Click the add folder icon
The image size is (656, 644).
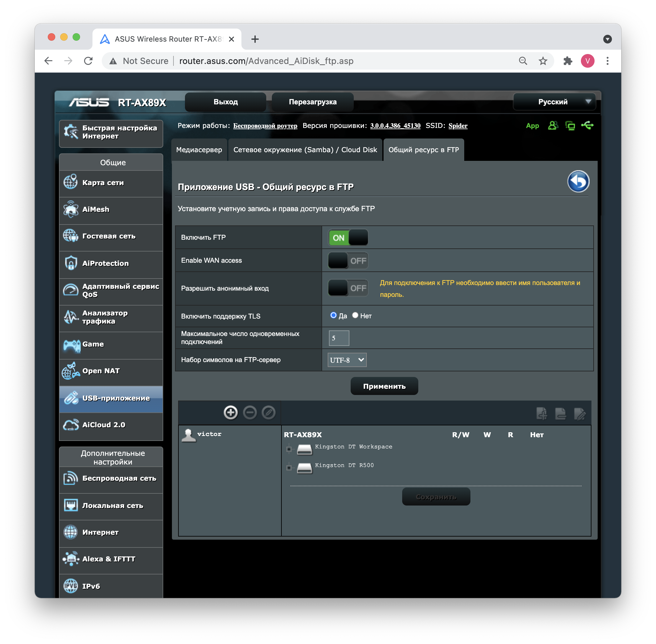click(541, 413)
